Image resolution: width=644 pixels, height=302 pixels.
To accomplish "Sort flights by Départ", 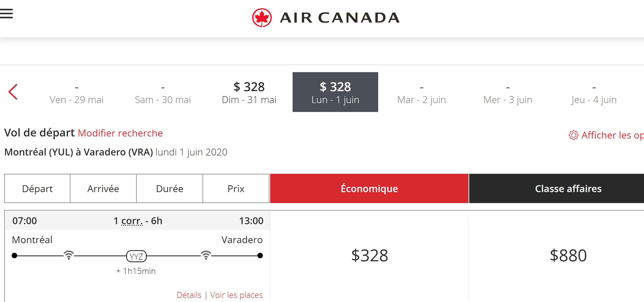I will coord(37,188).
